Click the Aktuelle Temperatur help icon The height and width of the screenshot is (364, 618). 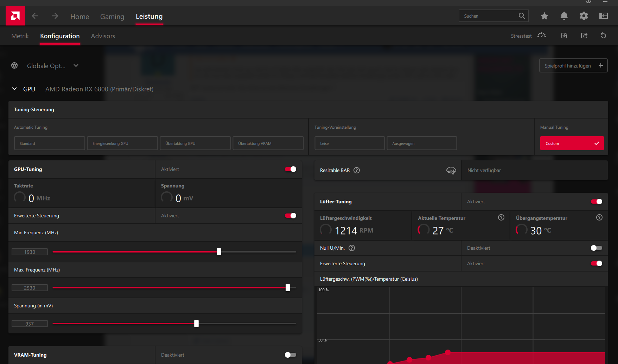click(501, 217)
